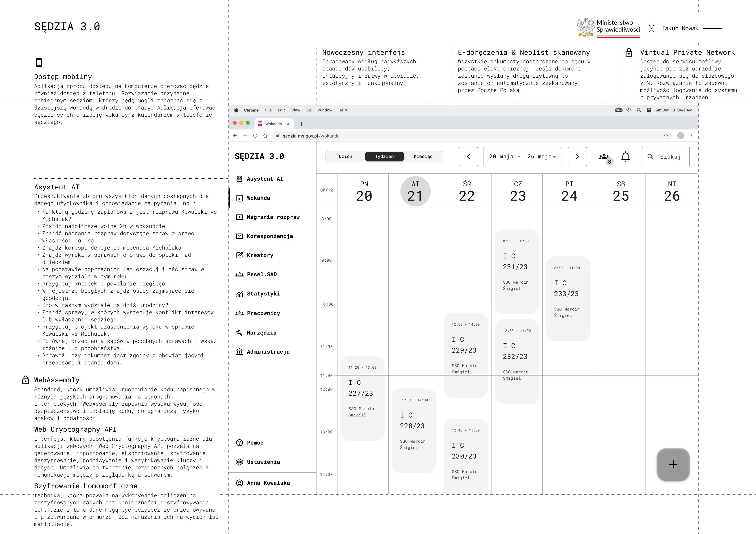Viewport: 756px width, 534px height.
Task: Click the notifications bell icon
Action: point(625,157)
